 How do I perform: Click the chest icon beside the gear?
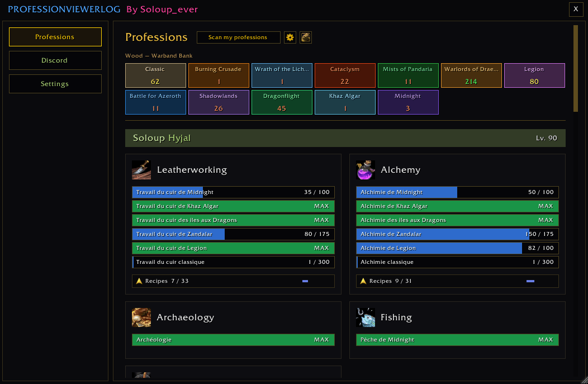306,37
